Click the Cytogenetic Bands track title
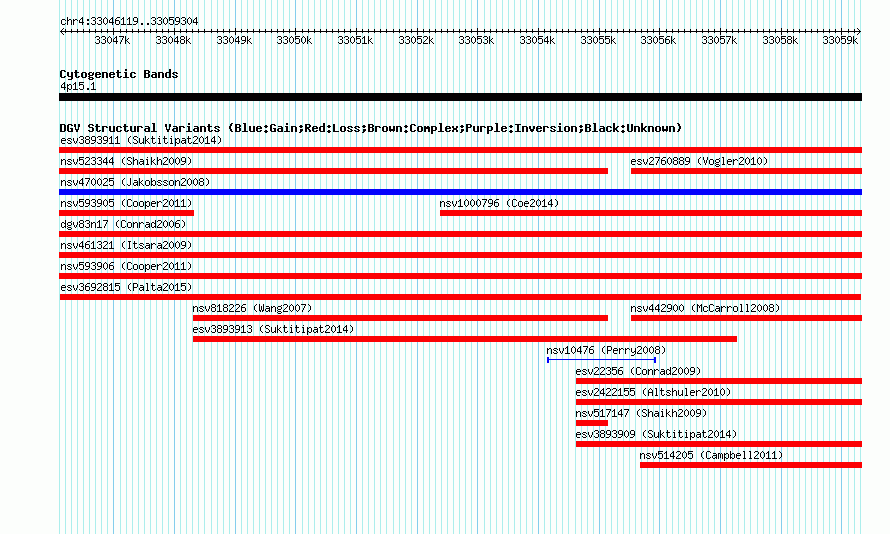890x534 pixels. [119, 74]
